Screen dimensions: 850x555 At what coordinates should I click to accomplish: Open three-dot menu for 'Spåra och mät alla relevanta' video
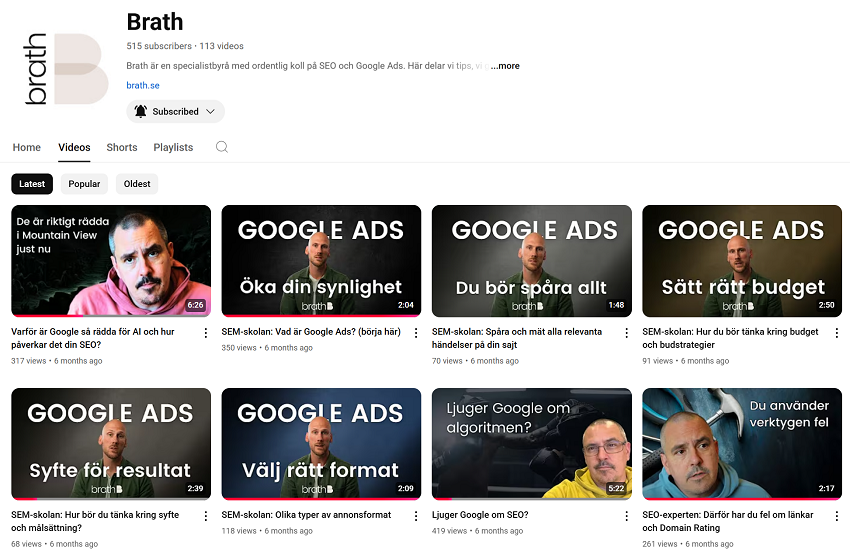click(x=626, y=333)
